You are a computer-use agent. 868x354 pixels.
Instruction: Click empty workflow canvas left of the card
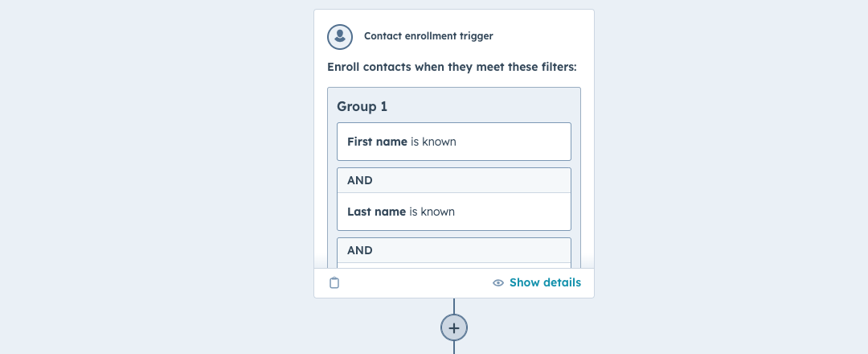click(x=155, y=177)
